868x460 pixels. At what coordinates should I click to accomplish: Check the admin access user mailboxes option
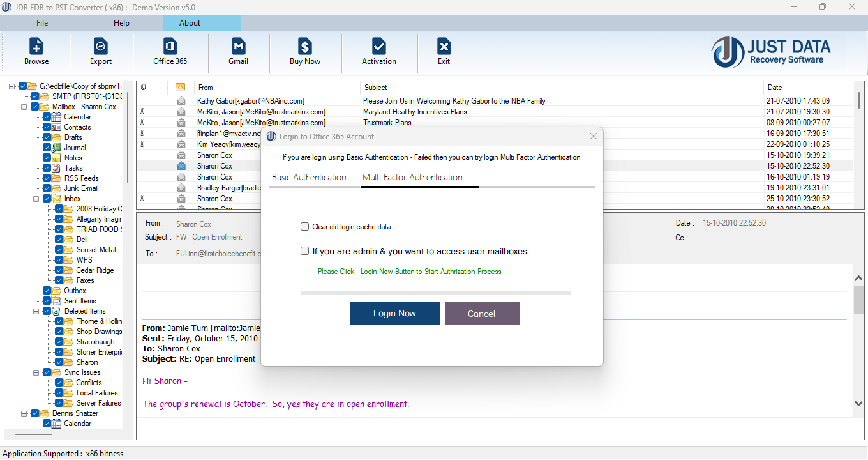[304, 250]
